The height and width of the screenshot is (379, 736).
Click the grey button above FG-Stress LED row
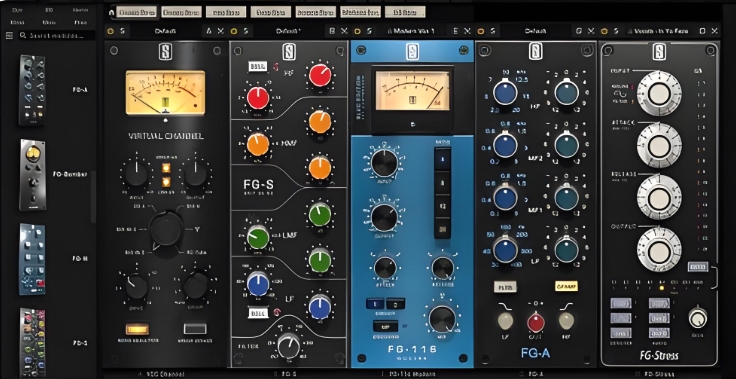click(x=698, y=266)
